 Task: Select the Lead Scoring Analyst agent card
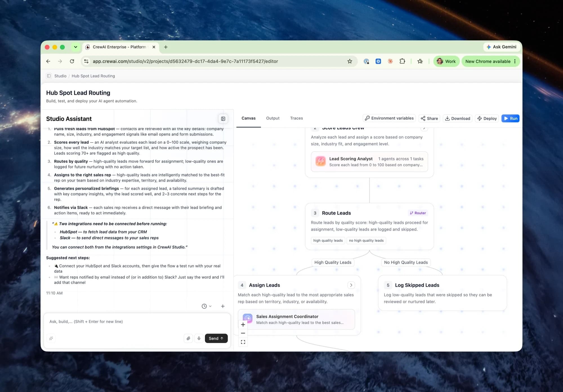pos(369,162)
